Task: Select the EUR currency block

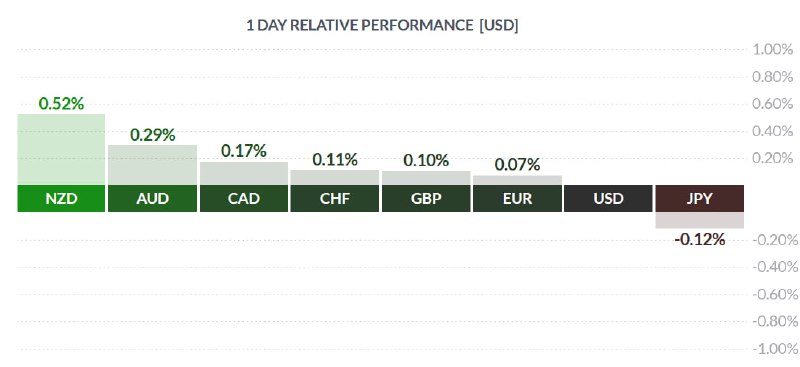Action: [x=517, y=199]
